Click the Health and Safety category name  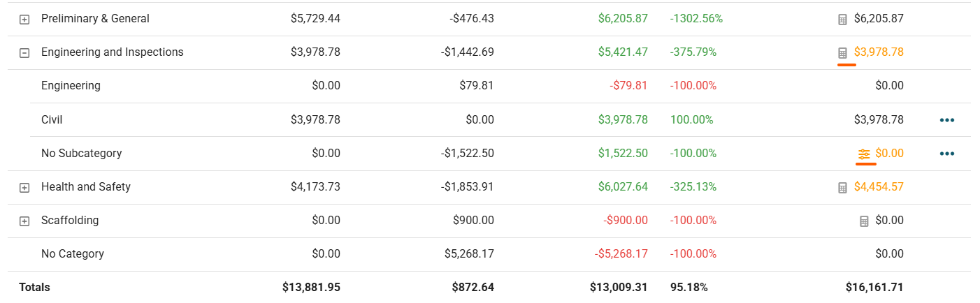(86, 187)
